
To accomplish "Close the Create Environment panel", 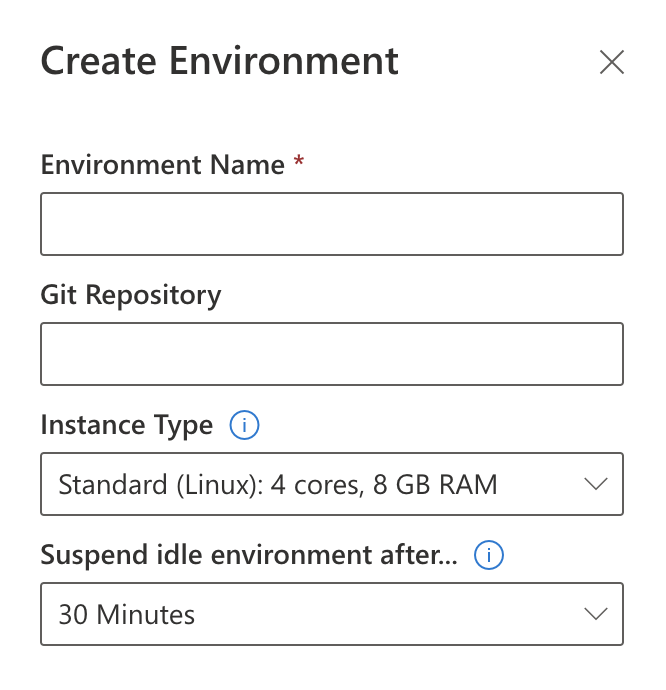I will [611, 62].
